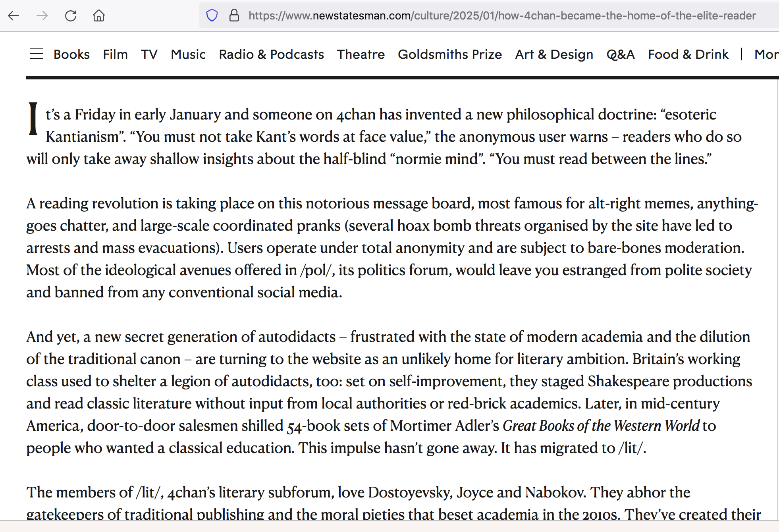Open the Goldsmiths Prize page
This screenshot has width=779, height=532.
click(x=450, y=54)
